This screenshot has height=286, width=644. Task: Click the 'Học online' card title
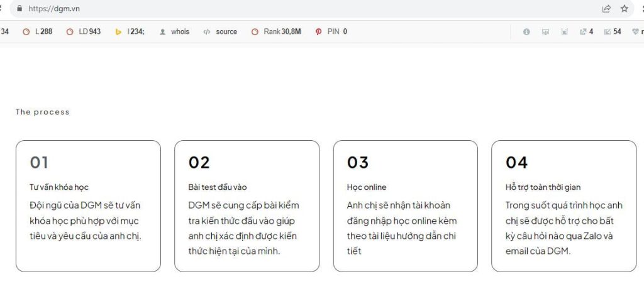(367, 187)
